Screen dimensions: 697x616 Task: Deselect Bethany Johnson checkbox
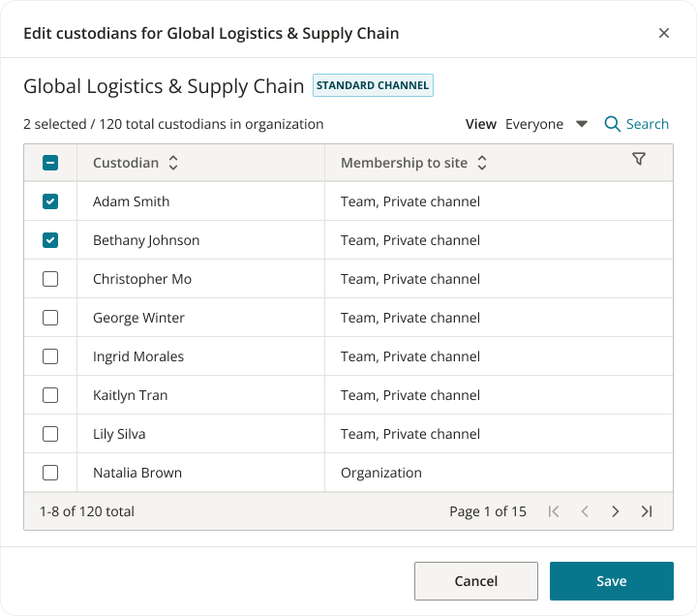[x=50, y=240]
